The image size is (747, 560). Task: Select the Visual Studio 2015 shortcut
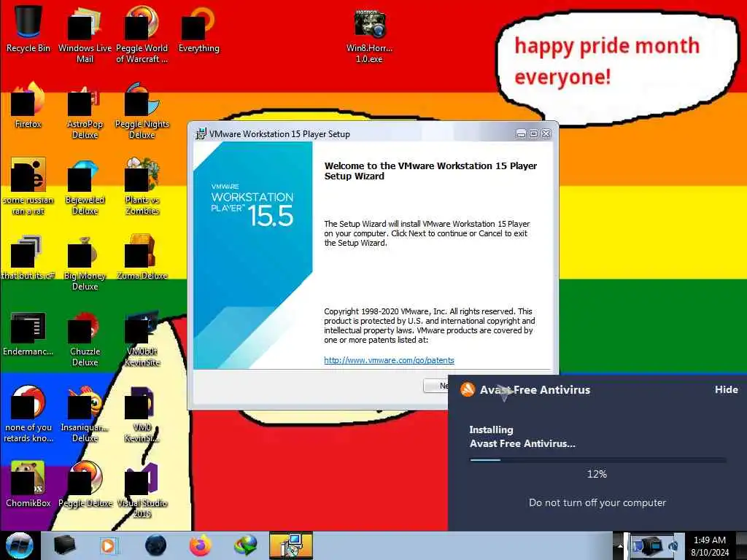tap(142, 491)
